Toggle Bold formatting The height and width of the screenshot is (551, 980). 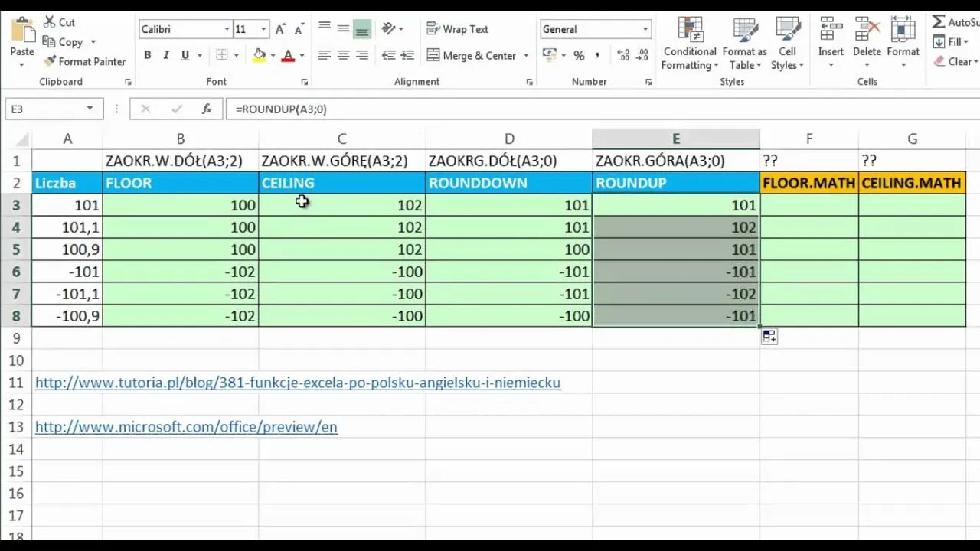[x=147, y=55]
